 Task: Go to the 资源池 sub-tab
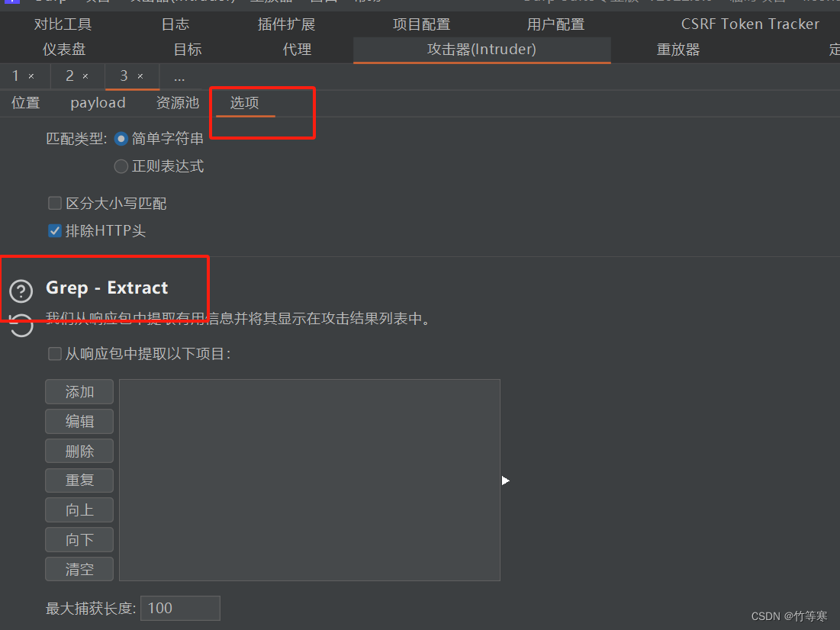(177, 103)
